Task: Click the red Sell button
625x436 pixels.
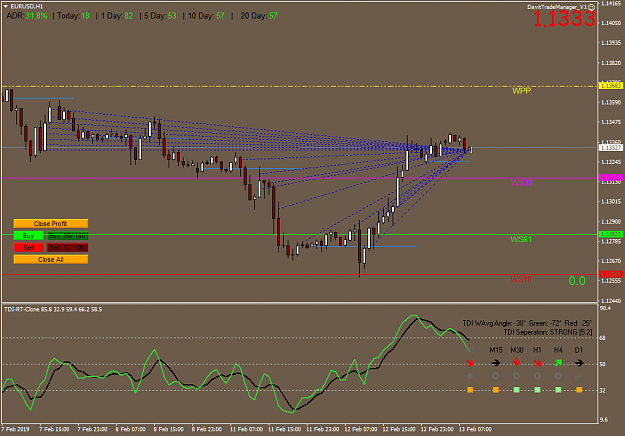Action: 28,247
